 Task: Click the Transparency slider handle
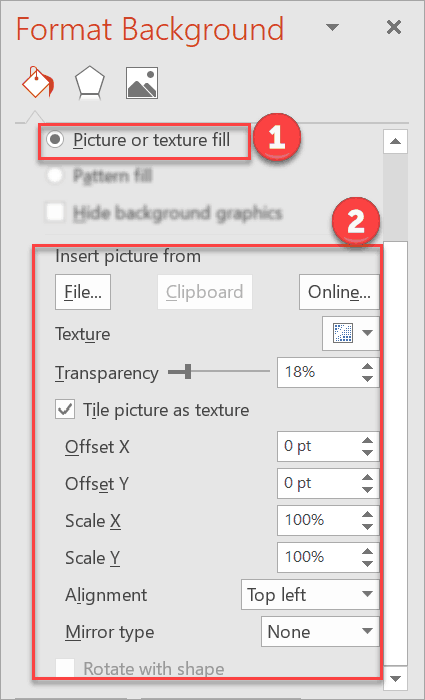[188, 371]
